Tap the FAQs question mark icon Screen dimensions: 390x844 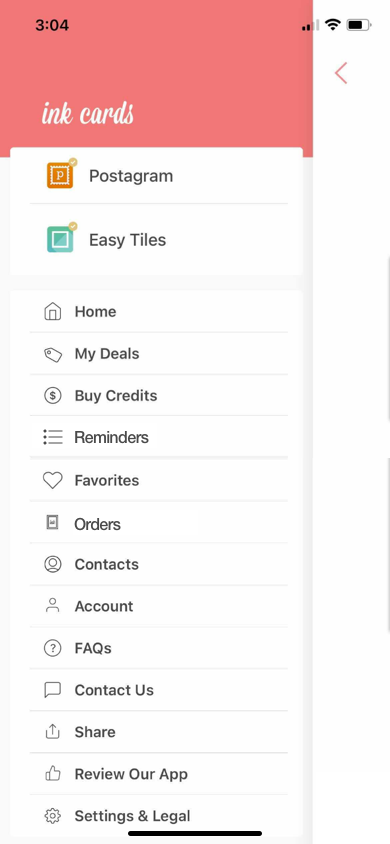(x=52, y=648)
